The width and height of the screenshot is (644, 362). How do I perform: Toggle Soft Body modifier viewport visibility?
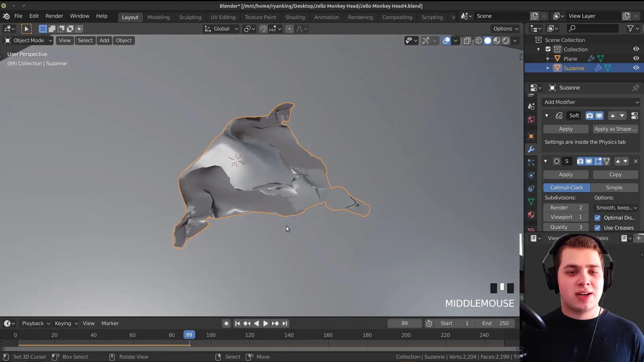pos(599,116)
